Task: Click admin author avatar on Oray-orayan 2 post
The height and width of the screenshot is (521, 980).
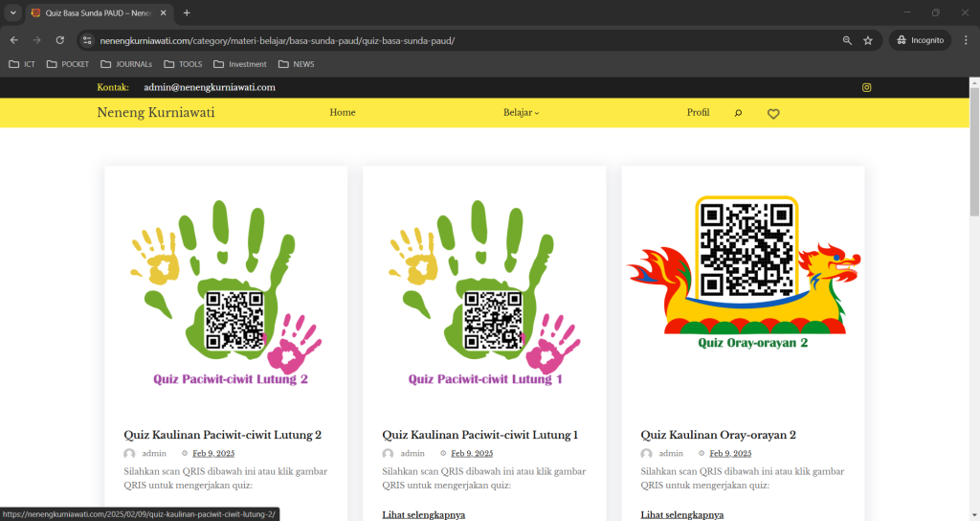Action: 646,453
